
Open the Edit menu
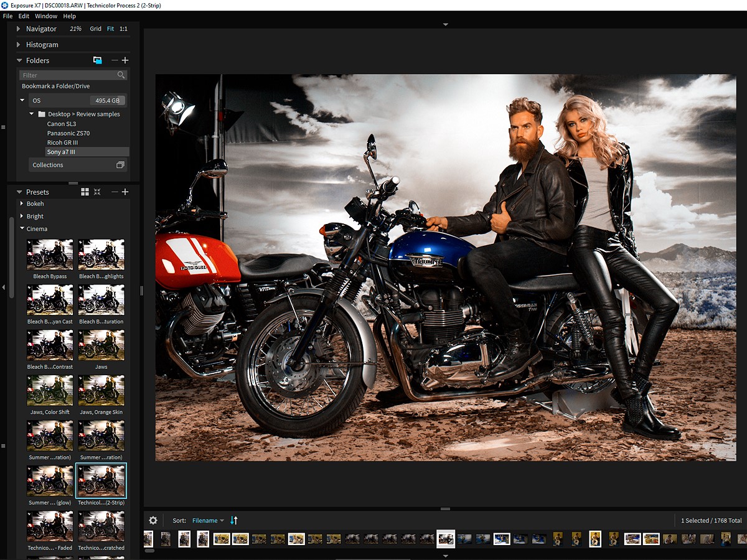coord(24,16)
